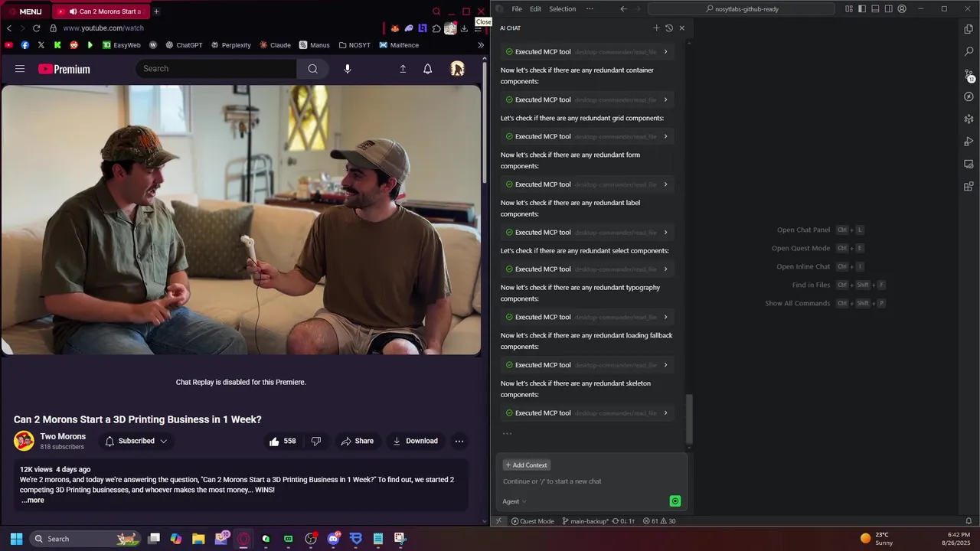Screen dimensions: 980x551
Task: Click the YouTube upload/create icon
Action: click(403, 69)
